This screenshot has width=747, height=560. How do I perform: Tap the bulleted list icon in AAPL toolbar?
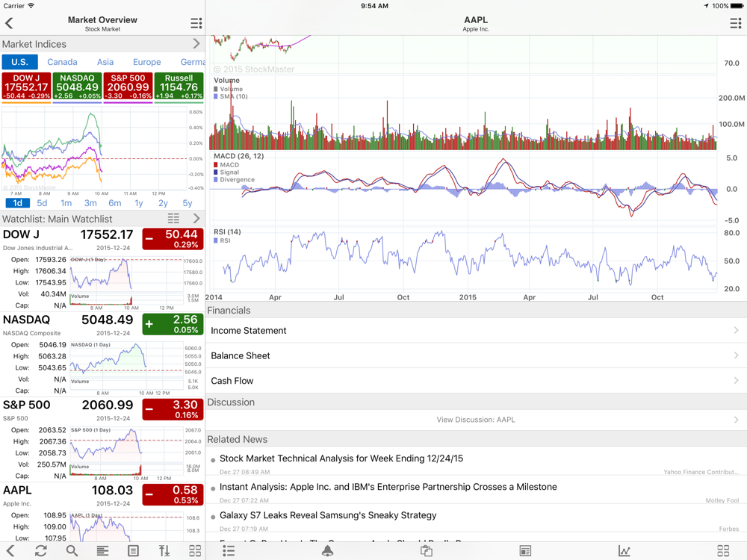click(229, 551)
